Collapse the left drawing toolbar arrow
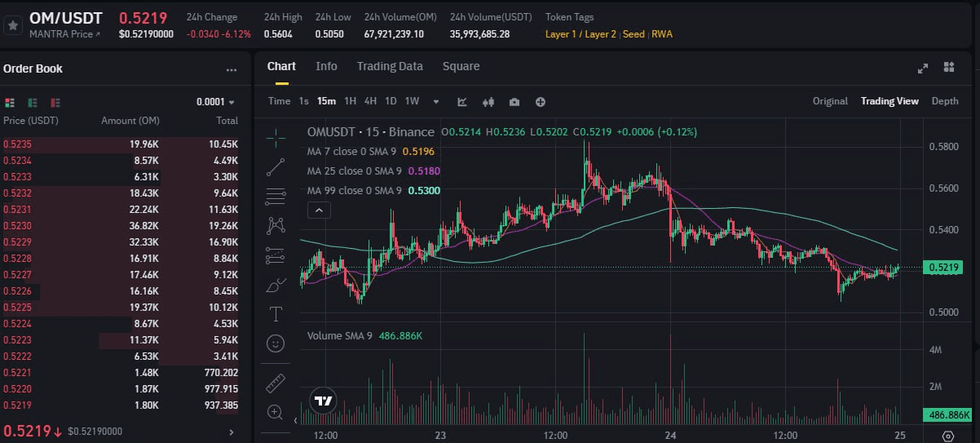Image resolution: width=980 pixels, height=443 pixels. click(296, 420)
